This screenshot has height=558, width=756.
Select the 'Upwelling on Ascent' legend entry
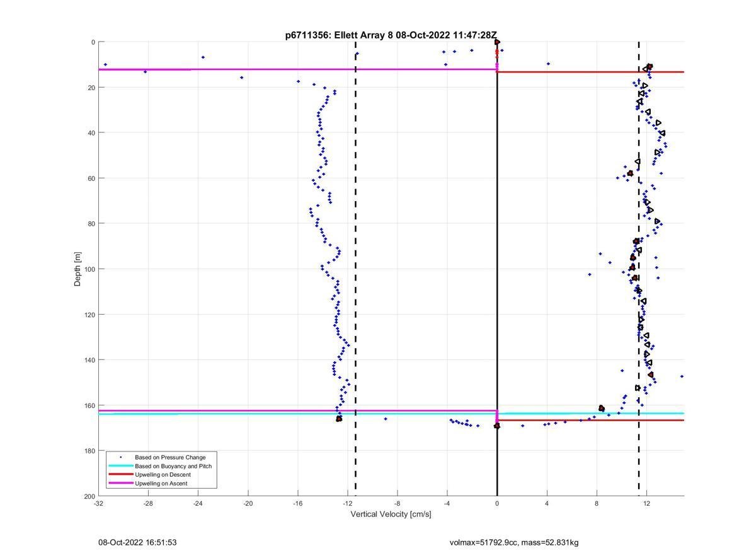coord(161,484)
